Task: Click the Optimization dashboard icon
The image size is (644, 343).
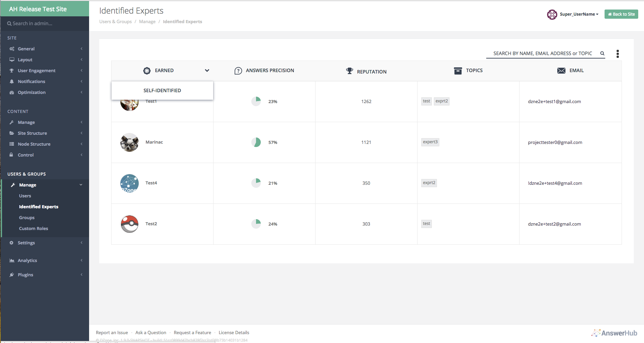Action: (x=12, y=92)
